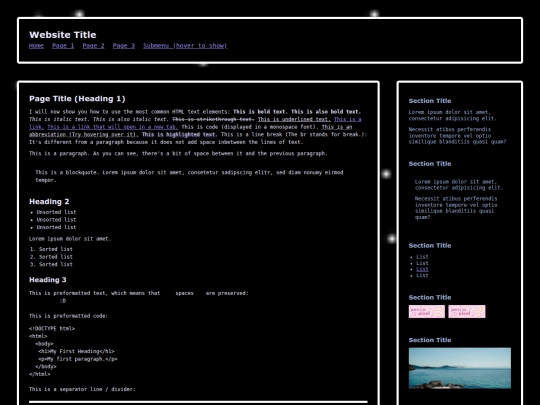Click the seaside landscape photo thumbnail
Image resolution: width=540 pixels, height=405 pixels.
coord(460,368)
